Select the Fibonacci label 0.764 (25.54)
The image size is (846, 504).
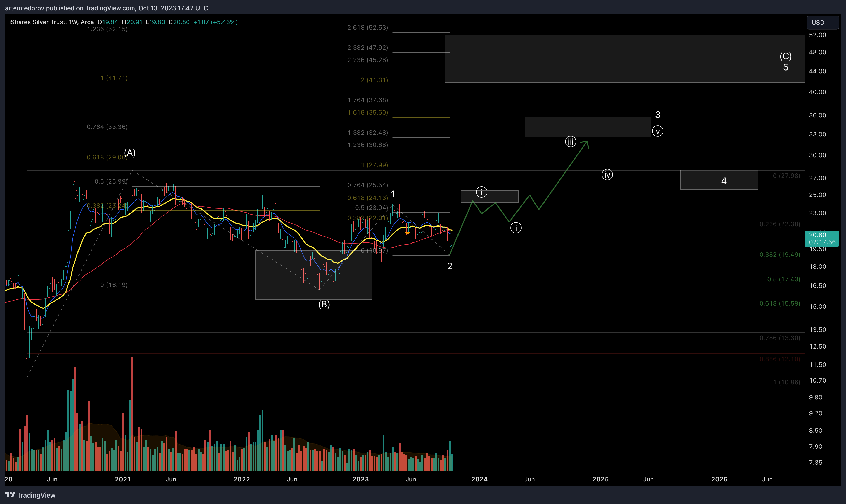point(367,185)
